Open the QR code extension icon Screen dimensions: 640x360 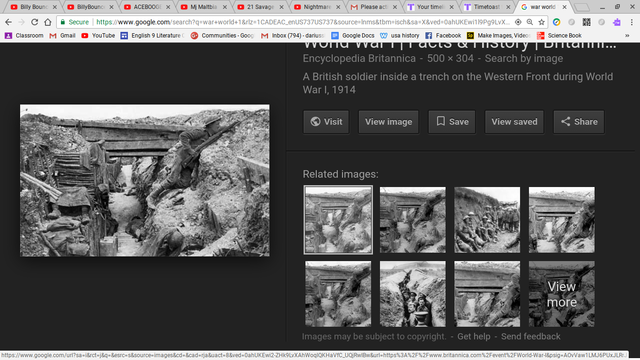pos(587,22)
